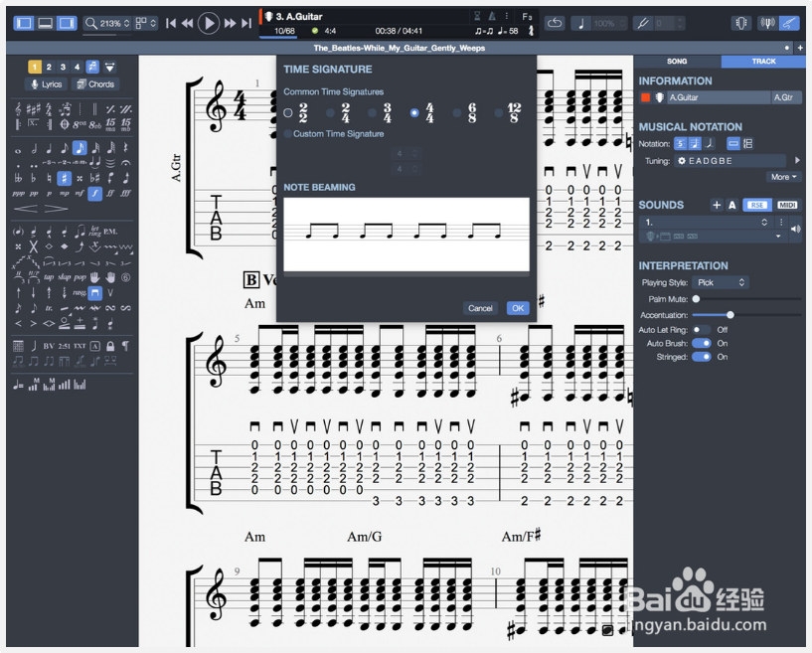Cancel the Time Signature dialog

tap(480, 308)
